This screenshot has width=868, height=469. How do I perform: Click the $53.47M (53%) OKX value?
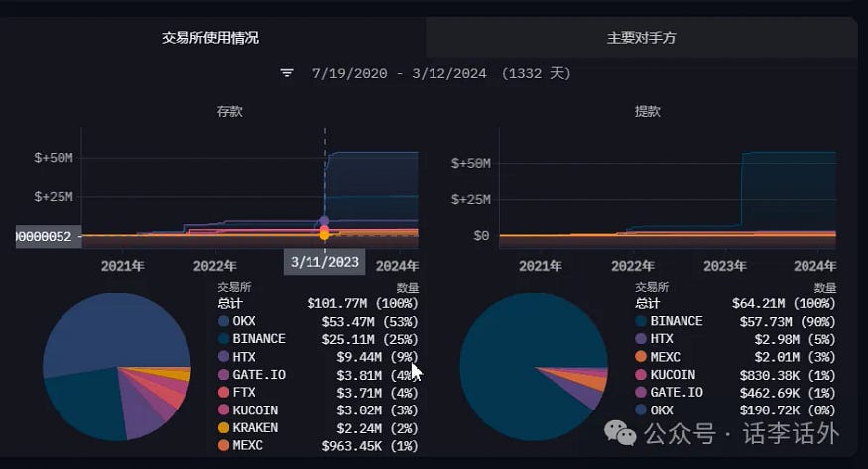click(370, 322)
